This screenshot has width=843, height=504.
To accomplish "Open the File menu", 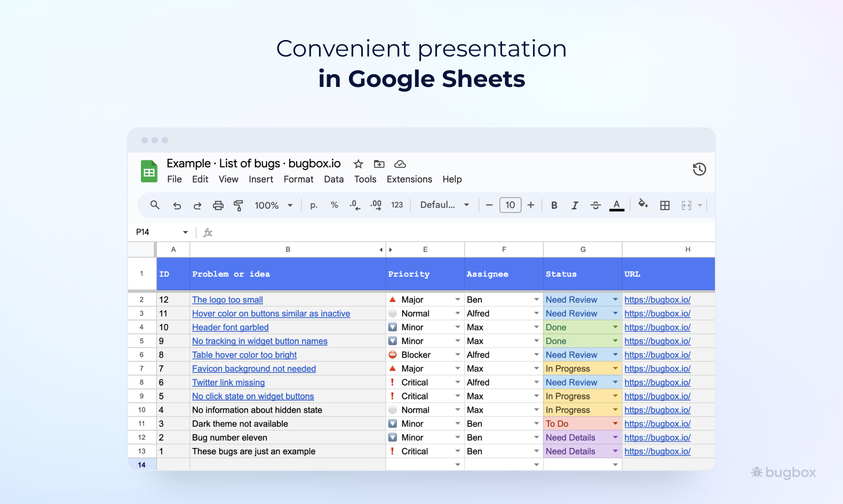I will 174,179.
